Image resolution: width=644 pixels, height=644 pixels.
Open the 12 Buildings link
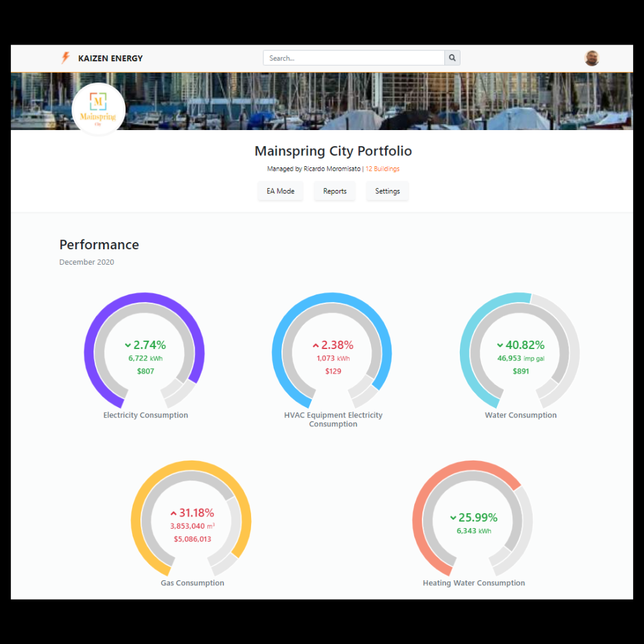coord(383,168)
